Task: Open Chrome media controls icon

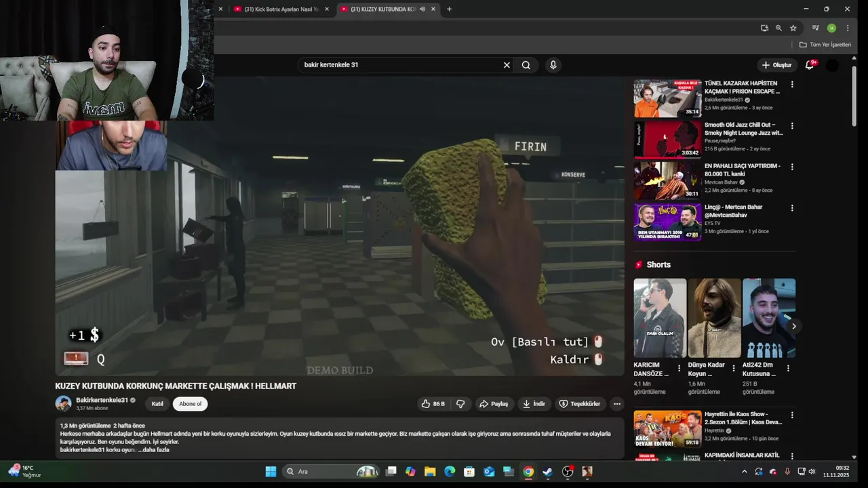Action: (x=816, y=28)
